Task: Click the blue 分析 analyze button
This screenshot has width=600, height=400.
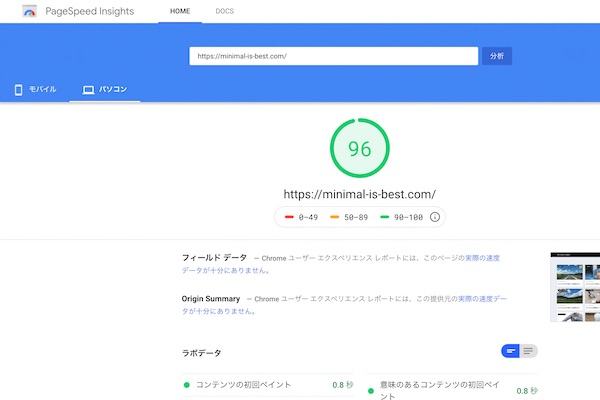Action: pos(497,56)
